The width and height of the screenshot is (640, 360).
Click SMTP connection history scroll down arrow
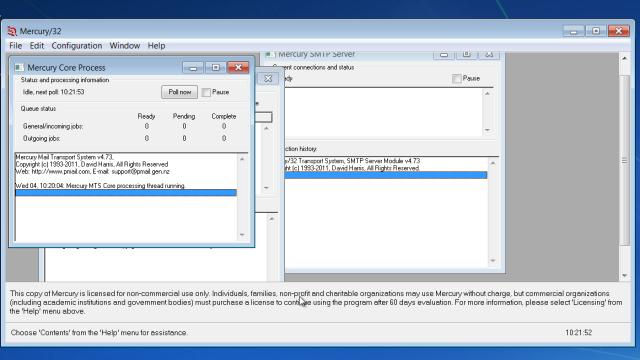coord(493,260)
